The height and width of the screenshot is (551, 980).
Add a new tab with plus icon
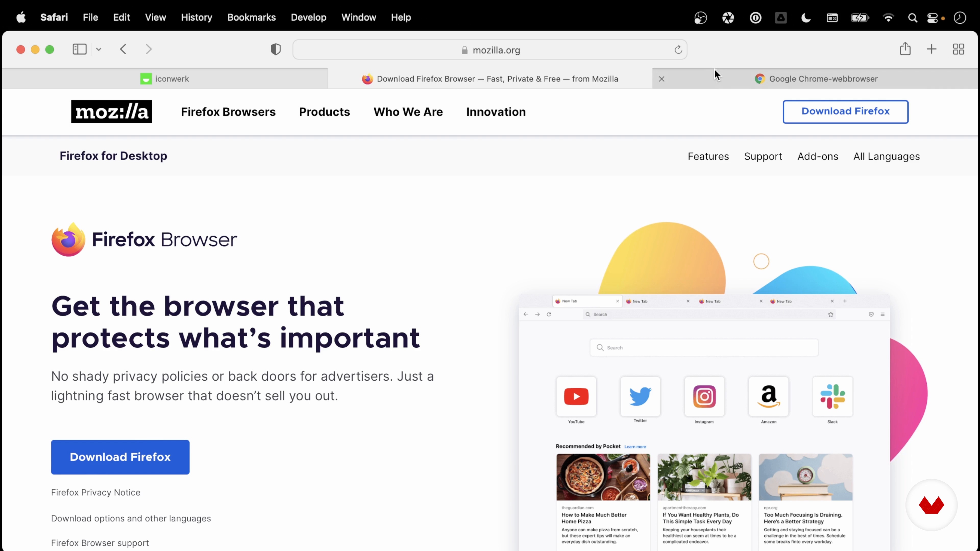tap(932, 49)
